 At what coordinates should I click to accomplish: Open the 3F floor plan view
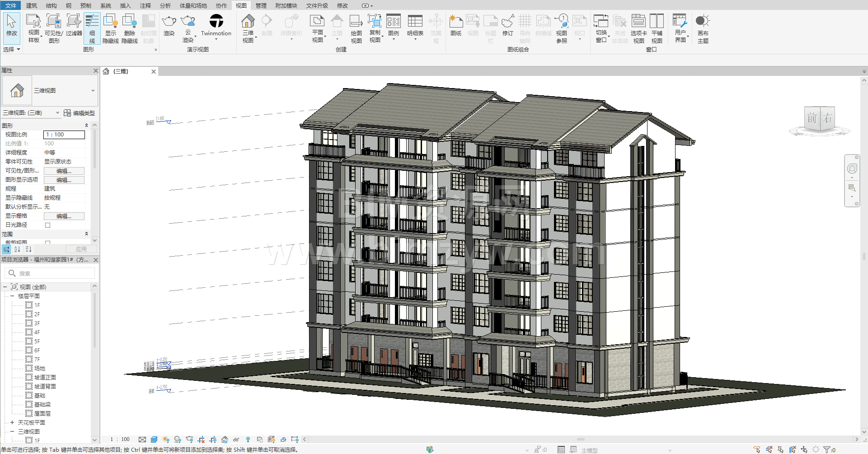[x=37, y=323]
